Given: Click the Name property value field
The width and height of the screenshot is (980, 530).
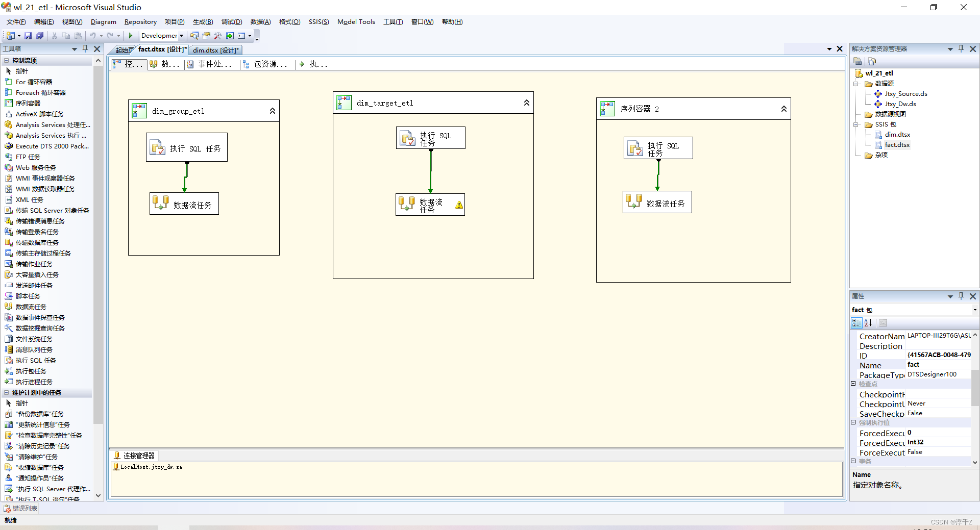Looking at the screenshot, I should point(938,365).
